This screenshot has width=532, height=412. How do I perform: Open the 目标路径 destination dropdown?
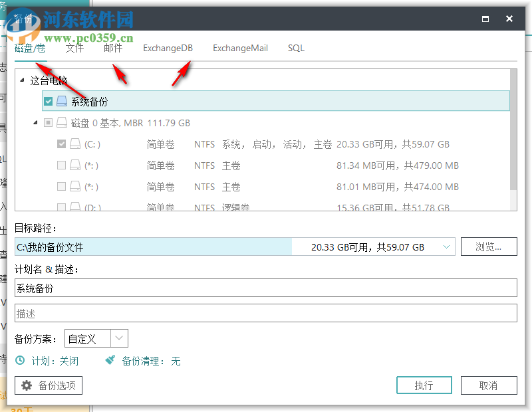click(x=446, y=246)
